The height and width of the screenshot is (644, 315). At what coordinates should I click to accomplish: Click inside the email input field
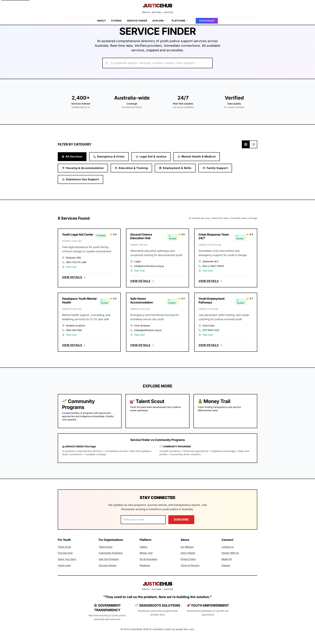coord(143,519)
